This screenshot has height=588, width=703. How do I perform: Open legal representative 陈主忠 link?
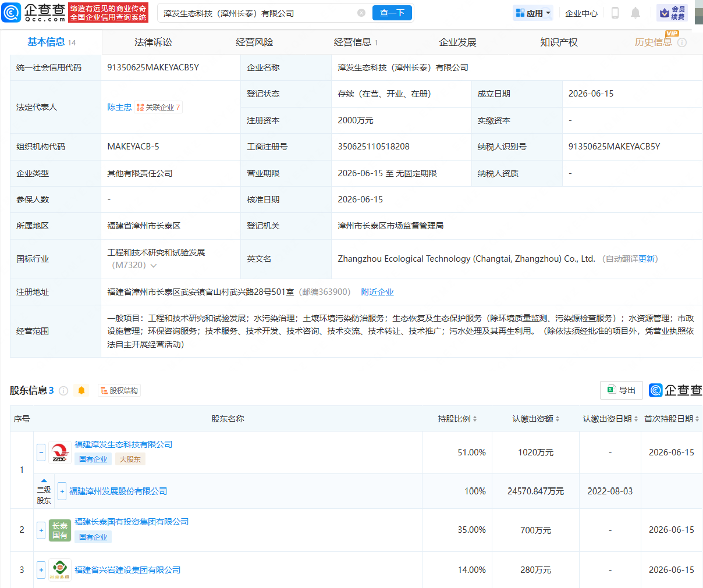click(x=119, y=107)
